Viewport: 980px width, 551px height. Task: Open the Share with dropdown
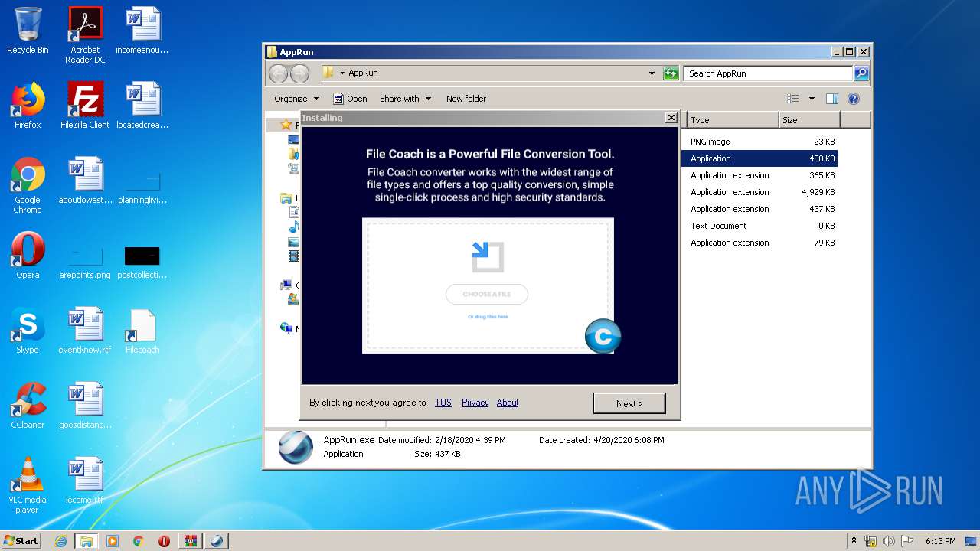(406, 99)
